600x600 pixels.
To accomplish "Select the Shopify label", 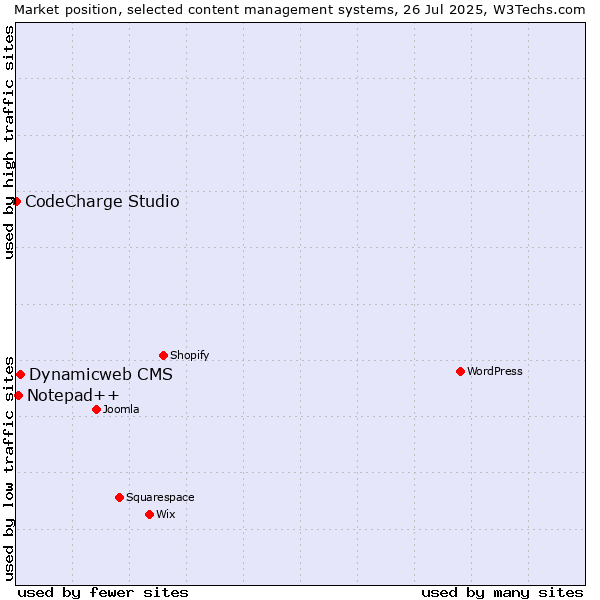I will [189, 355].
